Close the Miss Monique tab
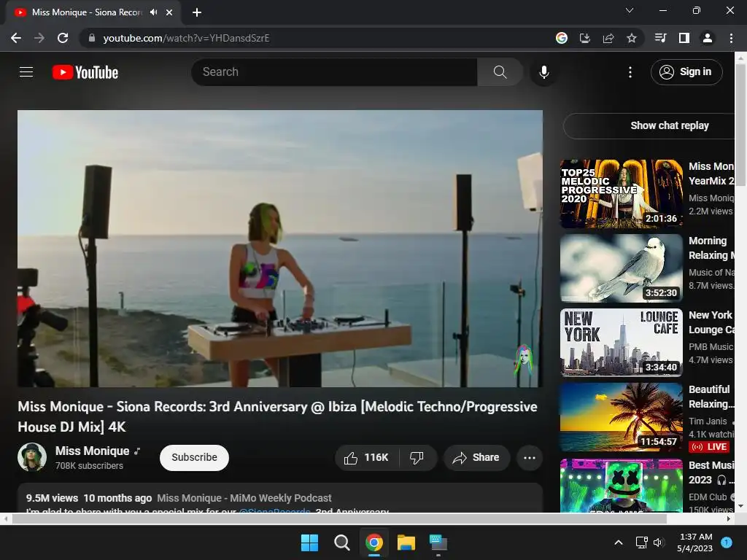Image resolution: width=747 pixels, height=560 pixels. tap(169, 12)
